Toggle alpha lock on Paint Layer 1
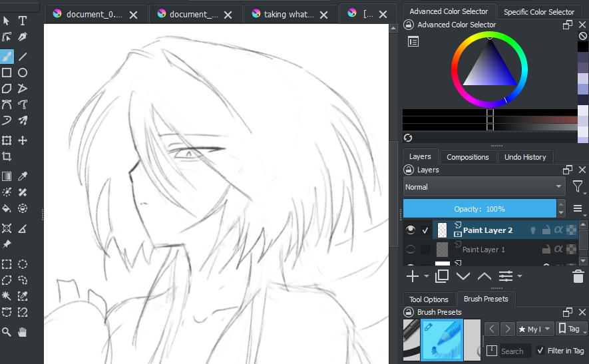Viewport: 589px width, 364px height. coord(571,249)
